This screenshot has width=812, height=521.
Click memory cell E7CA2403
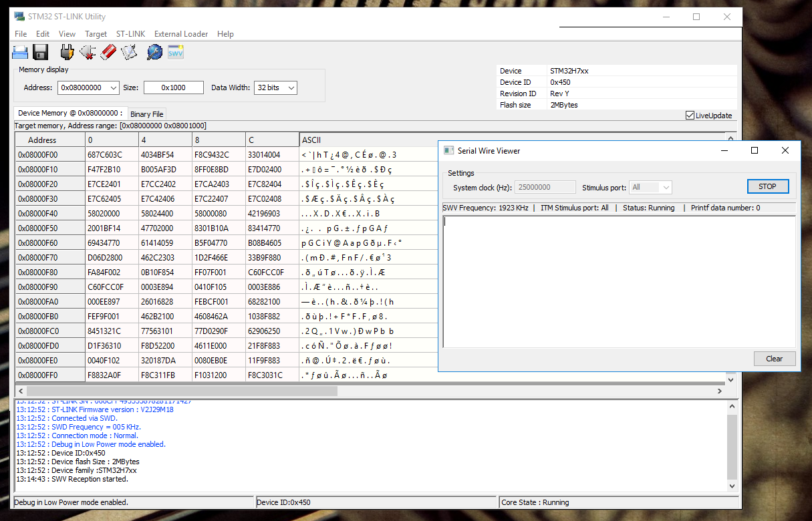click(219, 184)
